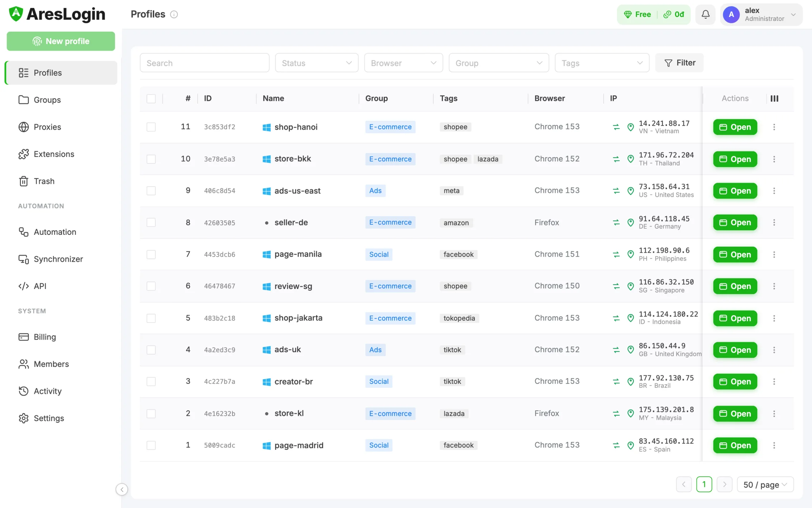The image size is (812, 508).
Task: Click proxy swap icon in page-madrid row
Action: pyautogui.click(x=616, y=446)
